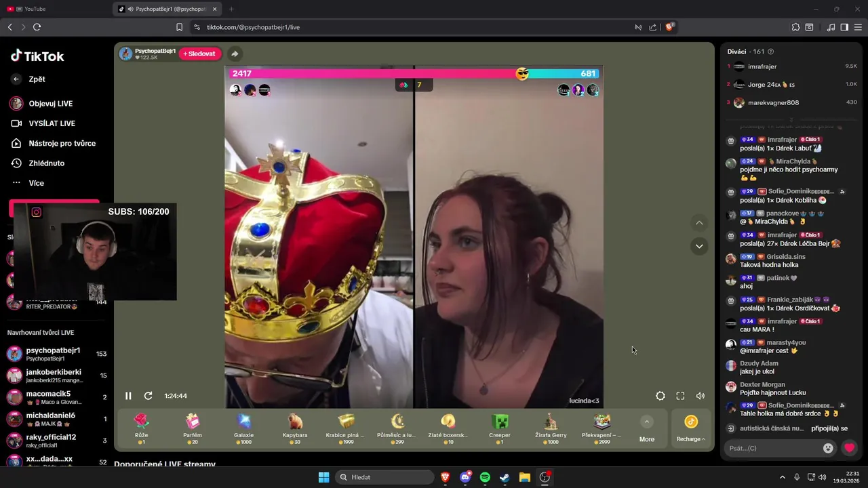Reload the browser page

tap(37, 27)
